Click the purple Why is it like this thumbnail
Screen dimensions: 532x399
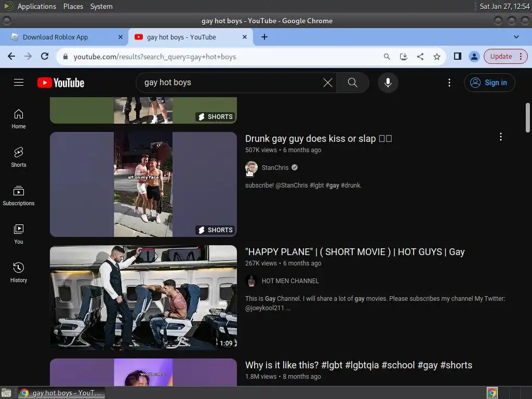[x=143, y=372]
